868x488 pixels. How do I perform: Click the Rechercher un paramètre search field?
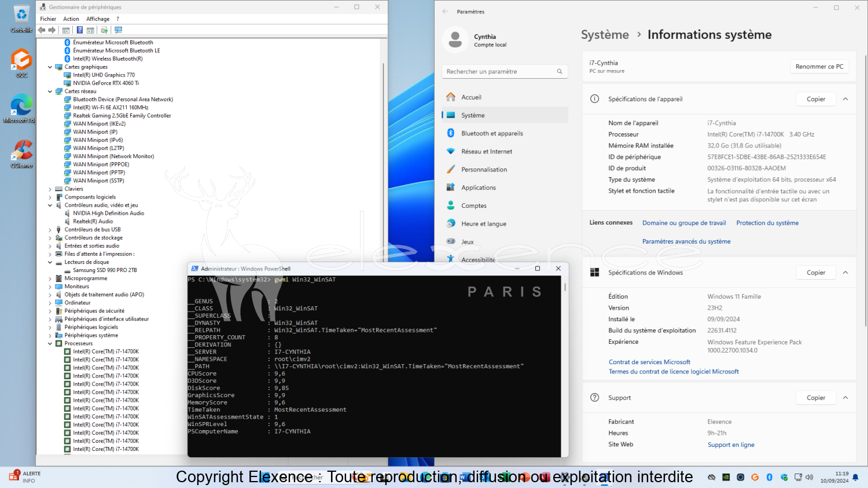click(x=498, y=72)
